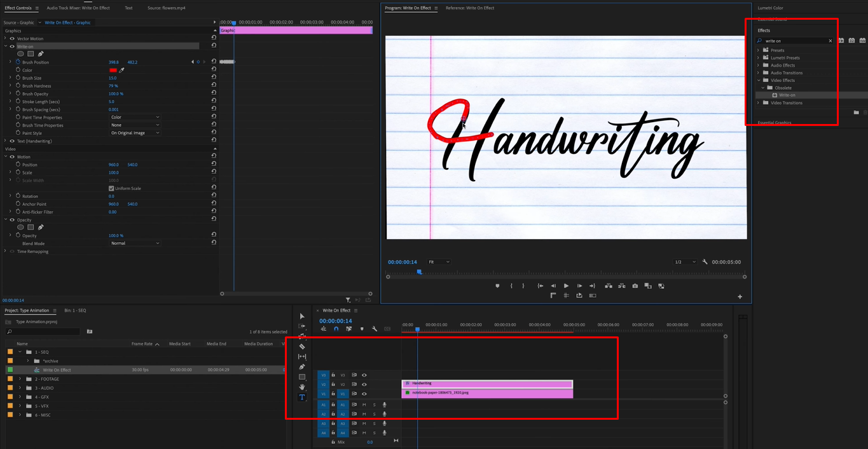Reset the Brush Size parameter
The width and height of the screenshot is (868, 449).
(214, 78)
